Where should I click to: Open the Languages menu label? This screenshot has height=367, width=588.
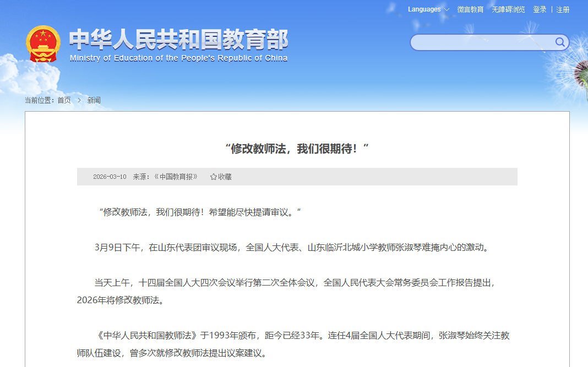tap(424, 9)
